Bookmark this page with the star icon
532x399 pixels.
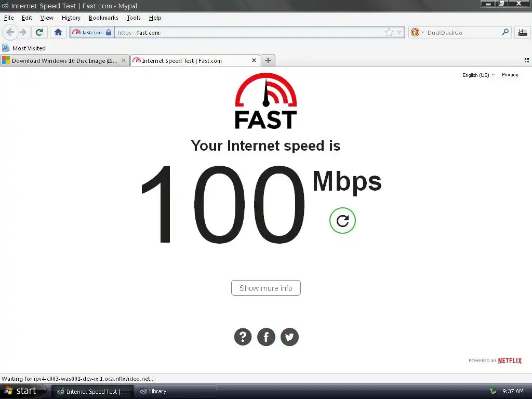click(389, 32)
